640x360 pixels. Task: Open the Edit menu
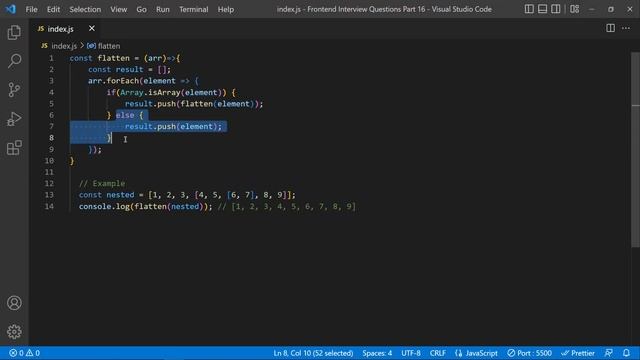click(53, 9)
